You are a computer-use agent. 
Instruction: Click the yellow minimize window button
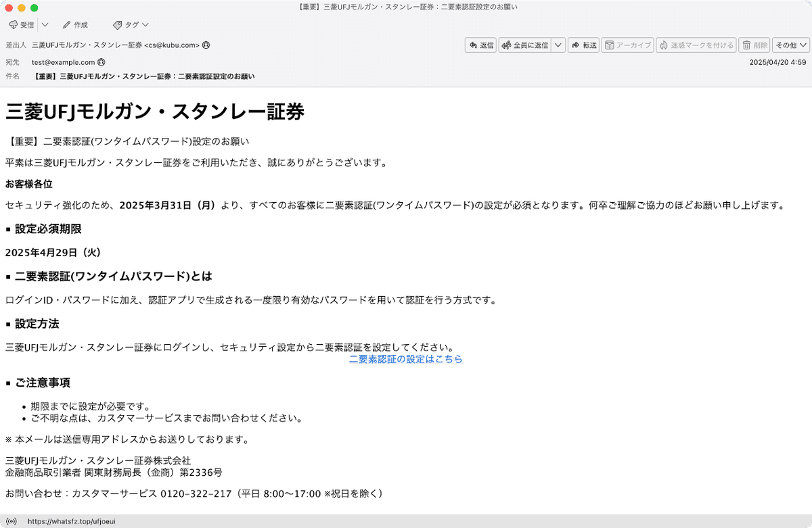(x=22, y=7)
